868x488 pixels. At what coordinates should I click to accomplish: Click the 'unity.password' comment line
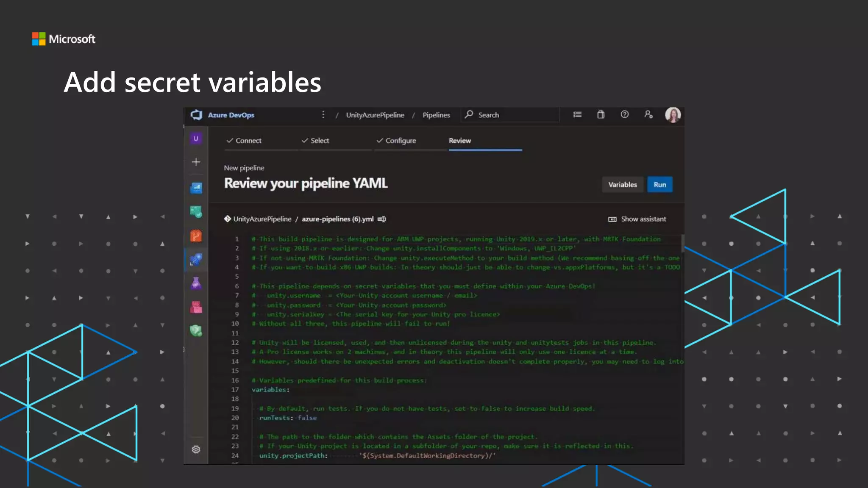pos(349,305)
